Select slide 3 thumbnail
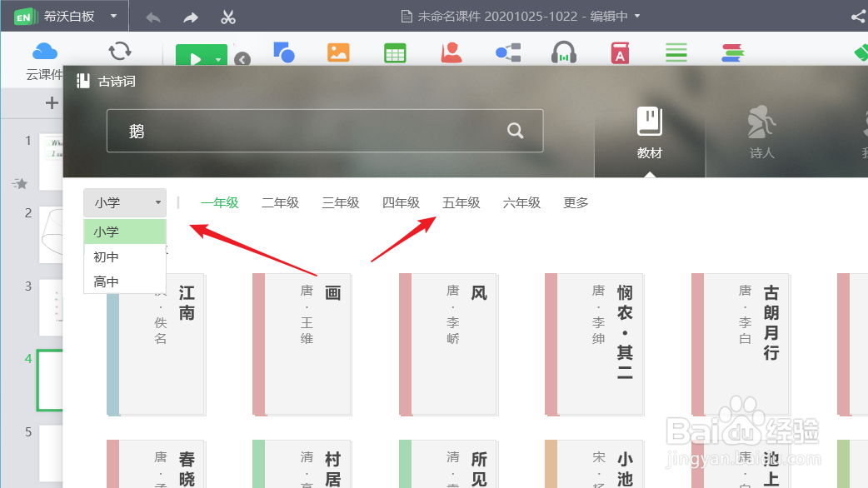This screenshot has width=868, height=488. 50,307
